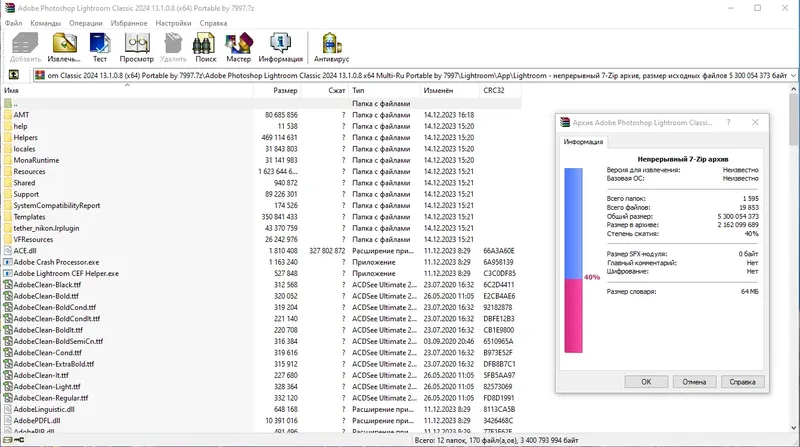Viewport: 800px width, 447px height.
Task: Click the status bar drive icon
Action: click(8, 440)
